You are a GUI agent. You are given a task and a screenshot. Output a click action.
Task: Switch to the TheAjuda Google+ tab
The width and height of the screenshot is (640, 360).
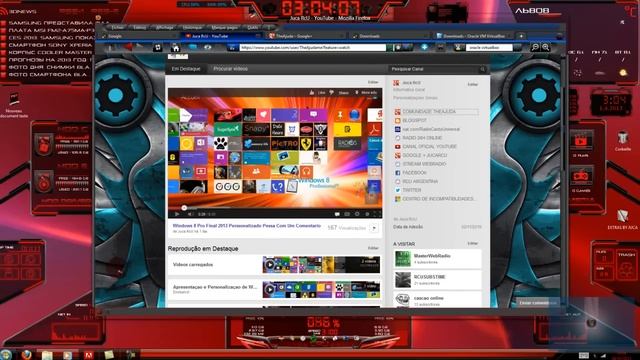(306, 36)
